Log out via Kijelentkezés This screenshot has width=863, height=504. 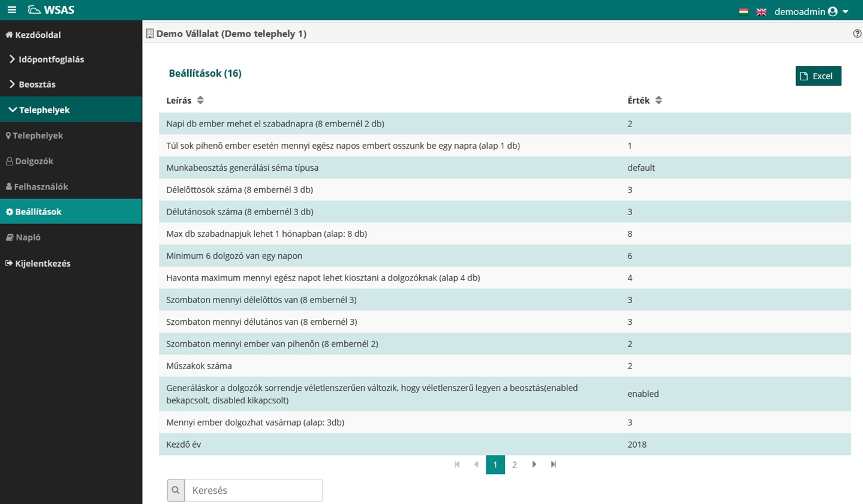[x=42, y=263]
